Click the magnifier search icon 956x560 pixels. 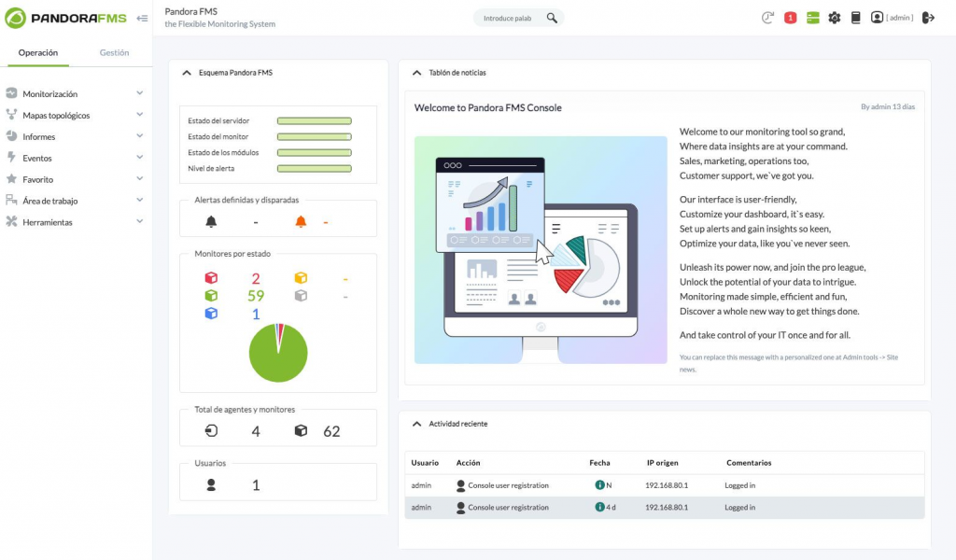point(552,18)
